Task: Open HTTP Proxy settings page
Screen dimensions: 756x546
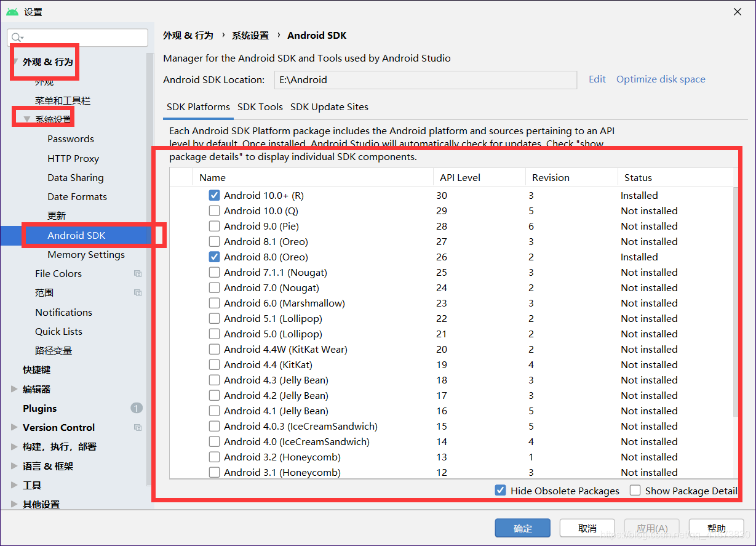Action: tap(73, 159)
